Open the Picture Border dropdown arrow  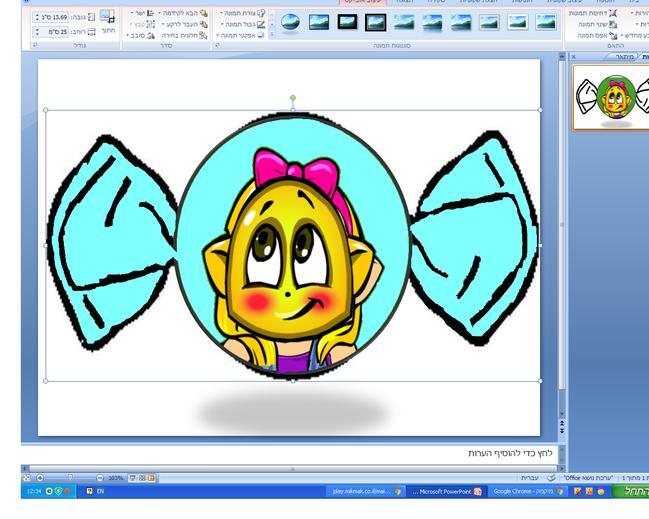point(222,24)
